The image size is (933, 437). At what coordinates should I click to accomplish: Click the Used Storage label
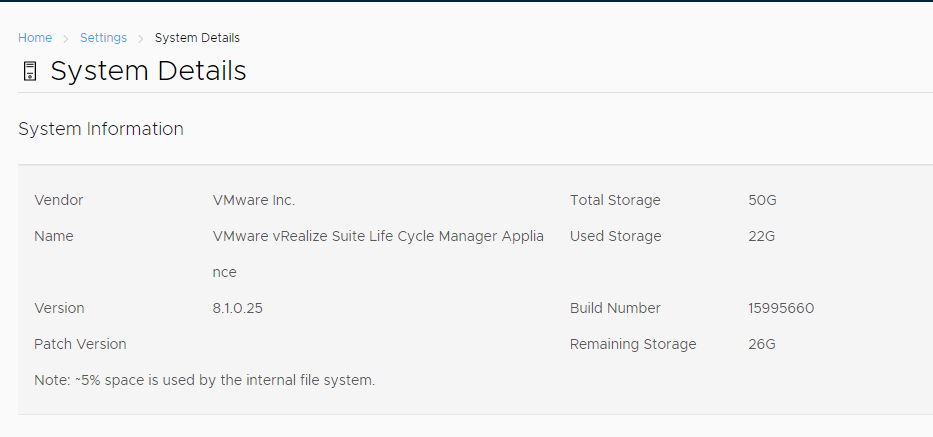(x=615, y=236)
